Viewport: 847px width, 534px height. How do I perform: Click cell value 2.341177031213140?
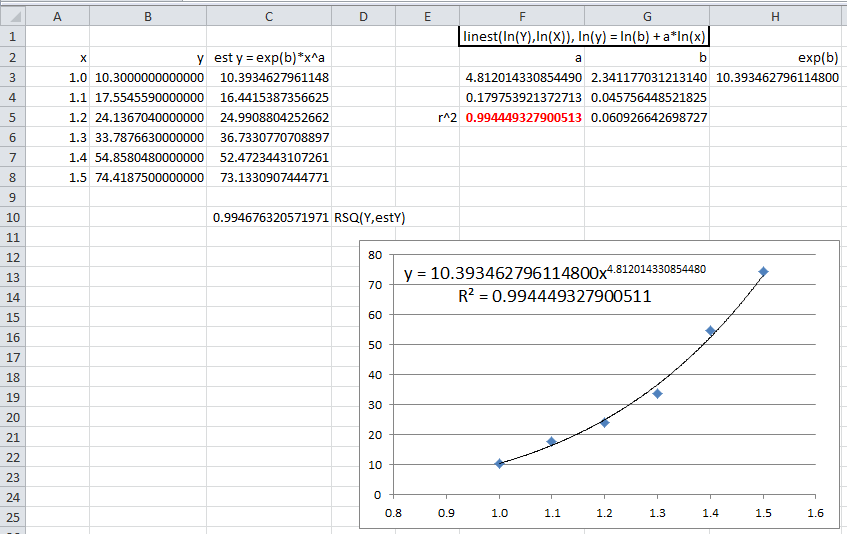point(647,77)
